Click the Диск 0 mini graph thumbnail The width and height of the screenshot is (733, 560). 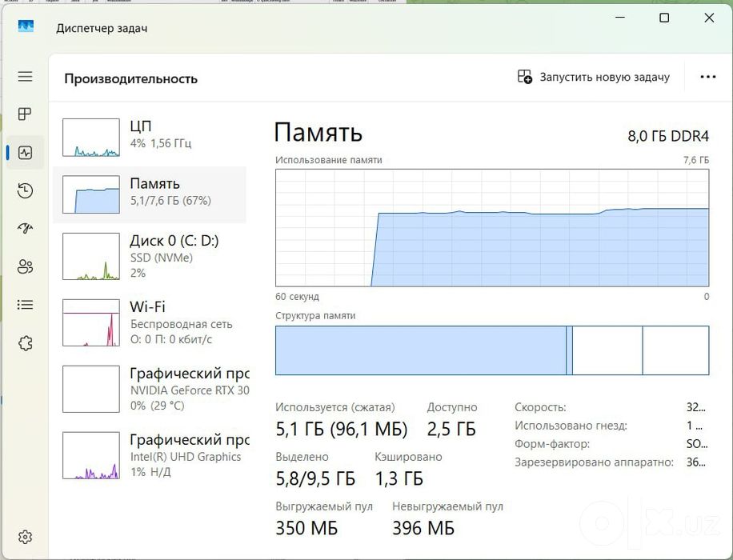coord(91,257)
